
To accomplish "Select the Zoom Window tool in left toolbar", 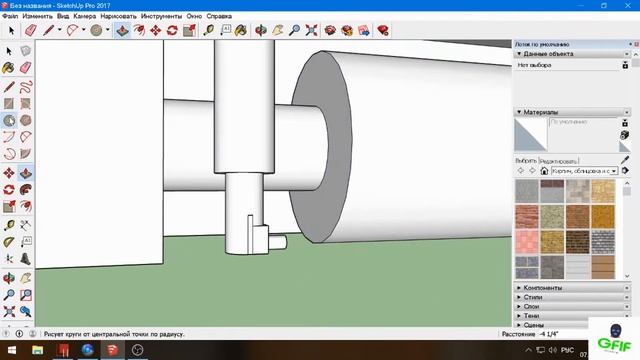I will coord(25,295).
